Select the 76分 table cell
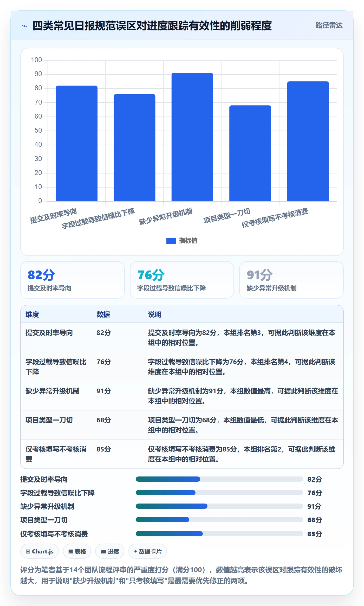The height and width of the screenshot is (606, 364). click(104, 362)
